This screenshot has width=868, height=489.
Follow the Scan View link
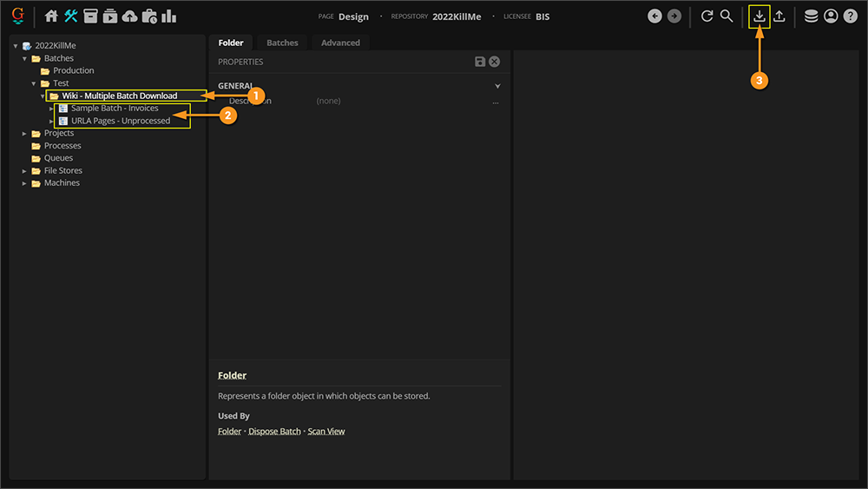(x=326, y=432)
